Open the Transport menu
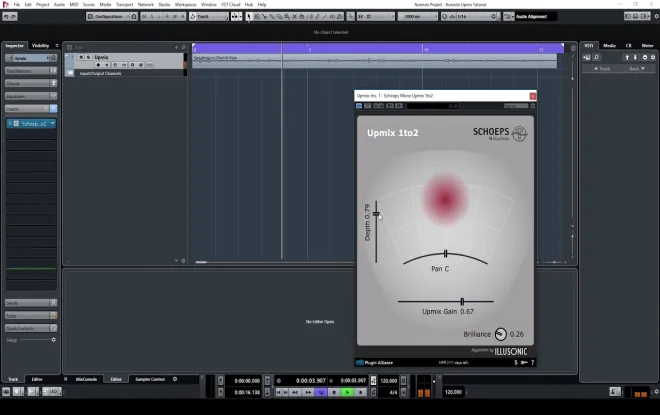 [125, 5]
